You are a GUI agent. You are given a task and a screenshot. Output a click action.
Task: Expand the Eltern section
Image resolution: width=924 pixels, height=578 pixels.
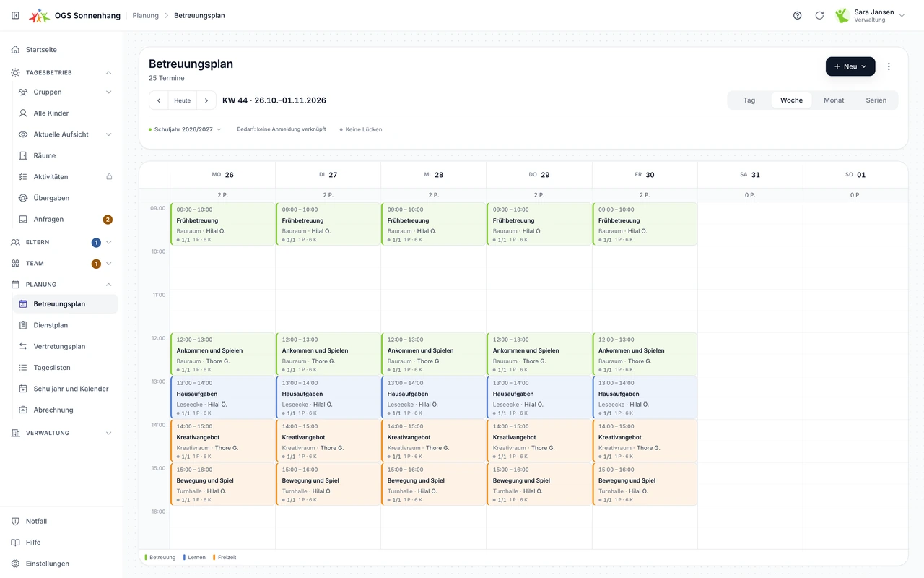[109, 242]
